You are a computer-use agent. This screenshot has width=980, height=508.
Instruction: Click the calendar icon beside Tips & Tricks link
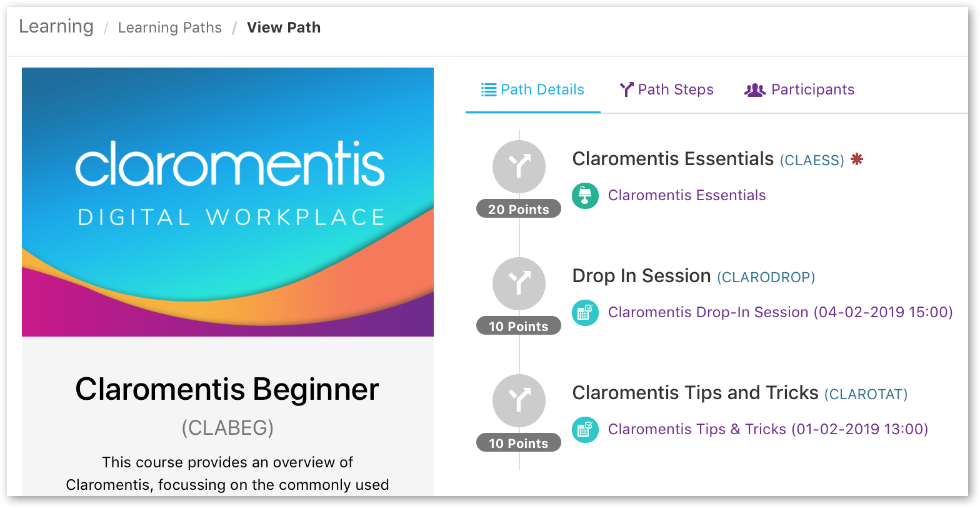(585, 429)
